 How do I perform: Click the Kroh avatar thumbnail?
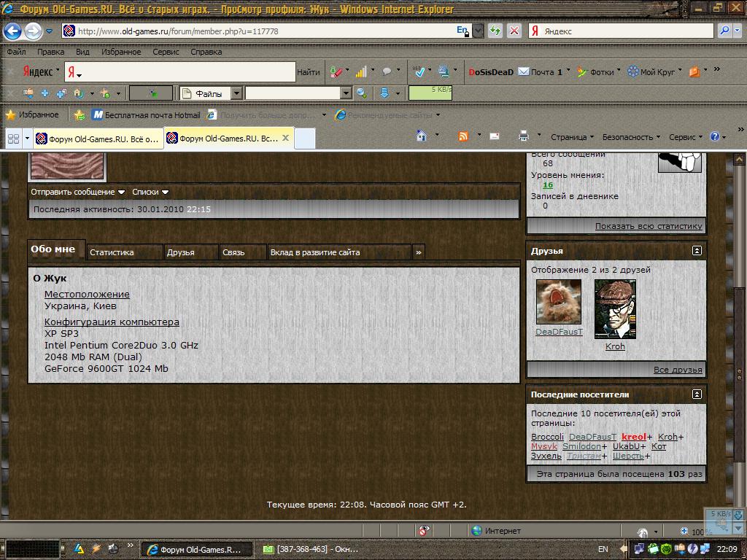[x=614, y=309]
